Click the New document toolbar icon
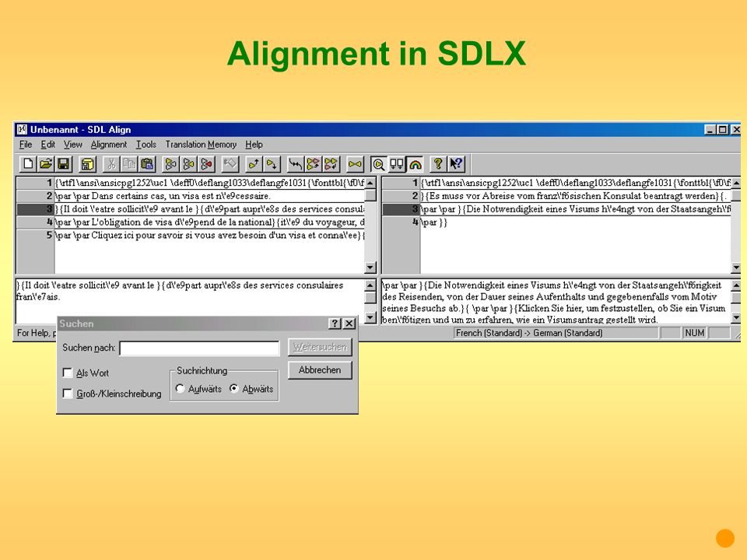Viewport: 747px width, 560px height. coord(28,164)
